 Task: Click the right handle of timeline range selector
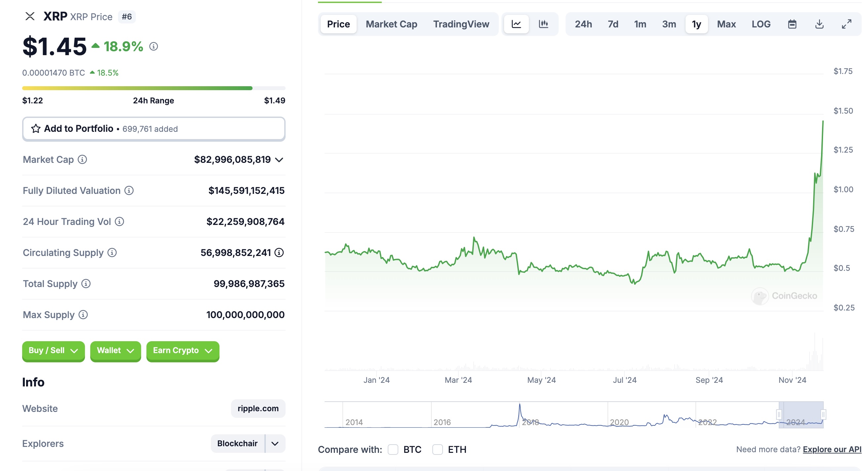pos(823,414)
